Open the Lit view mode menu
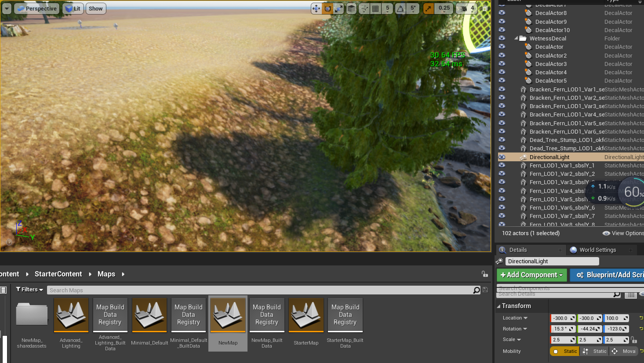644x363 pixels. [73, 8]
